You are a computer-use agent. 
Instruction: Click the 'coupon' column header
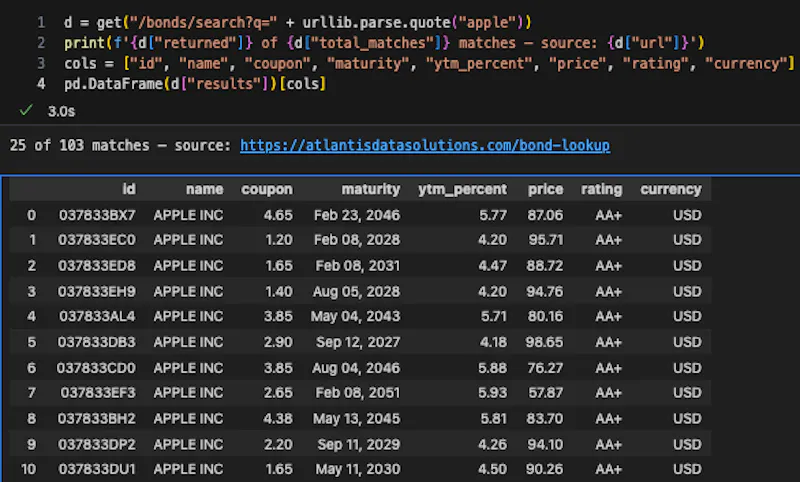pos(267,189)
